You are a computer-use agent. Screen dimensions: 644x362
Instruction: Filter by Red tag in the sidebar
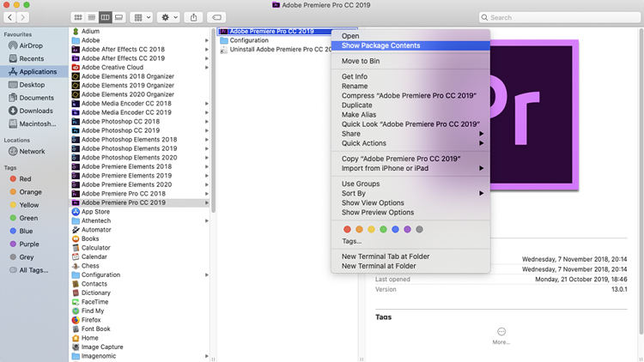25,179
